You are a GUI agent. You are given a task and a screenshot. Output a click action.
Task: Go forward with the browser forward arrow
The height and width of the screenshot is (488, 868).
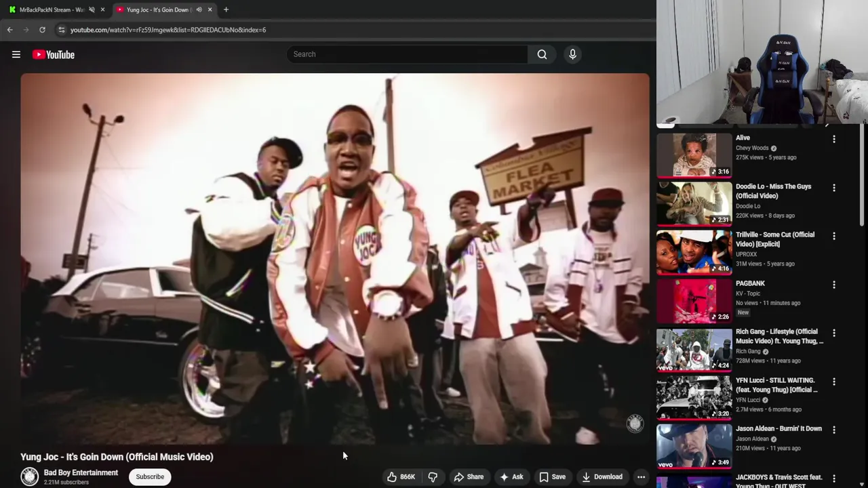point(26,30)
